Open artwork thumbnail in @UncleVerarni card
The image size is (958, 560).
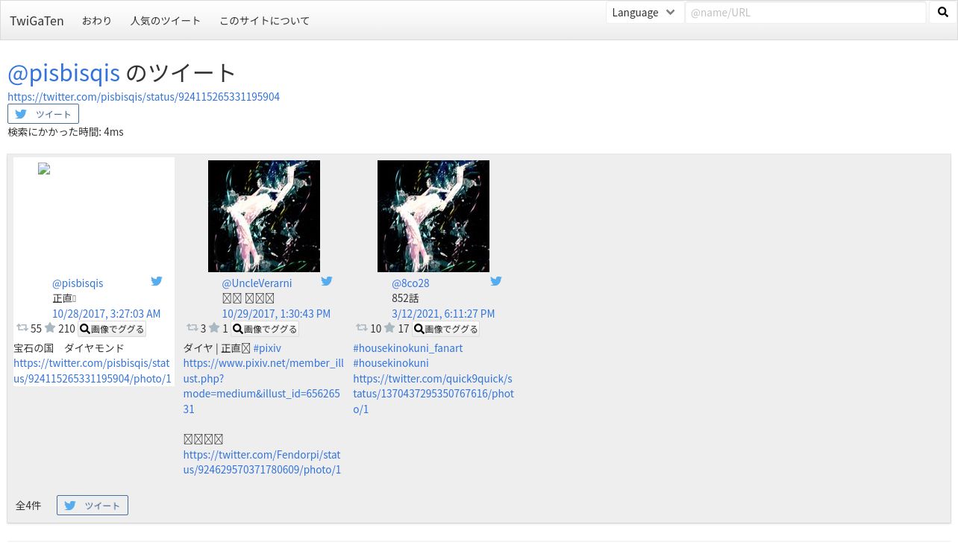264,216
